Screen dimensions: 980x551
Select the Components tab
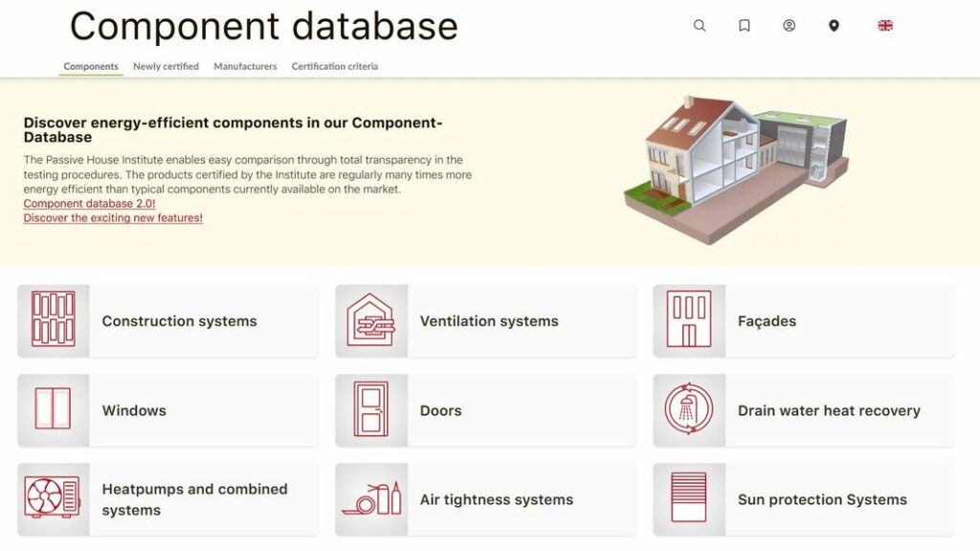91,67
